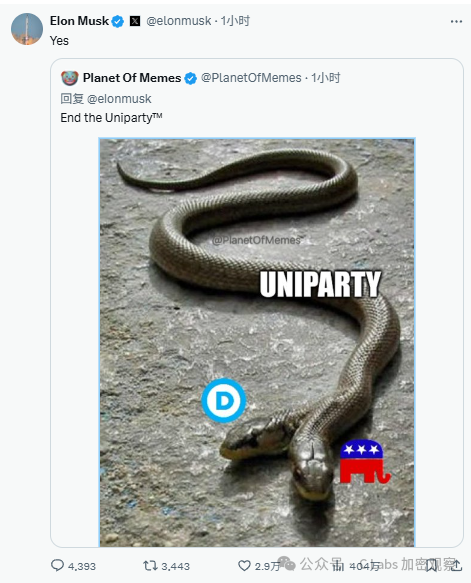471x583 pixels.
Task: Open the Uniparty snake meme image
Action: 257,342
